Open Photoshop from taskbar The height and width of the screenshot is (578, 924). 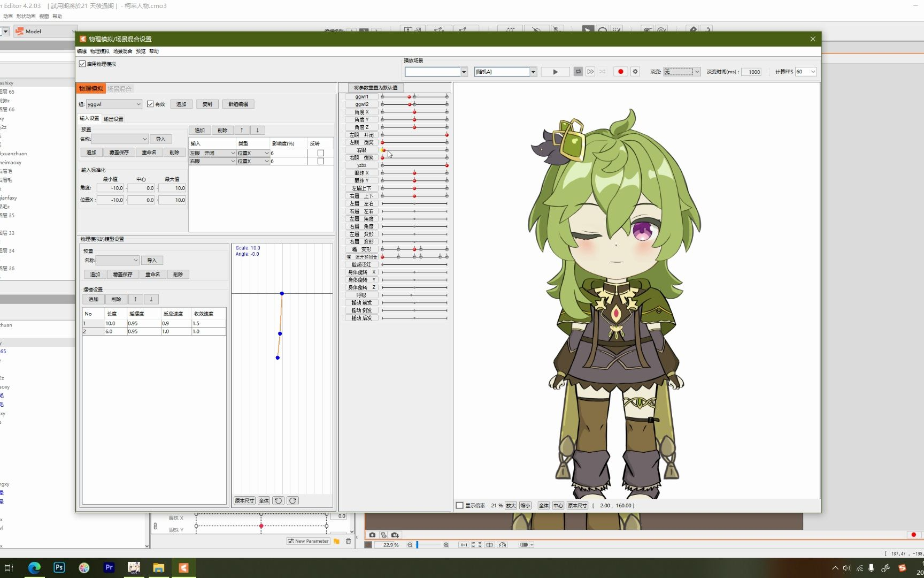pos(59,568)
